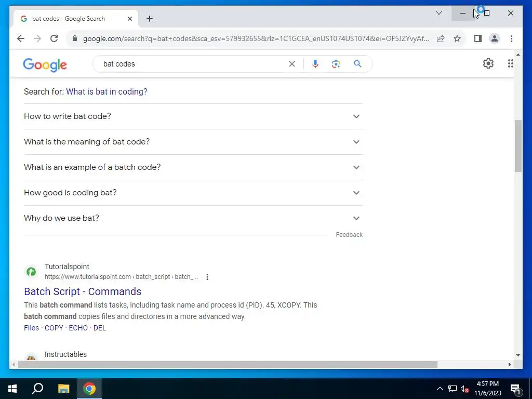Open the Files sitelink
Image resolution: width=532 pixels, height=399 pixels.
pyautogui.click(x=32, y=328)
